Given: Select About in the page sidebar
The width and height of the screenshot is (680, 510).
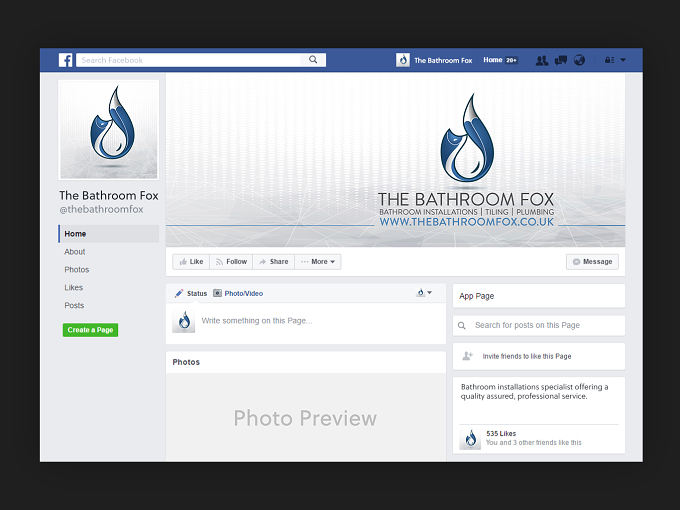Looking at the screenshot, I should (x=75, y=252).
